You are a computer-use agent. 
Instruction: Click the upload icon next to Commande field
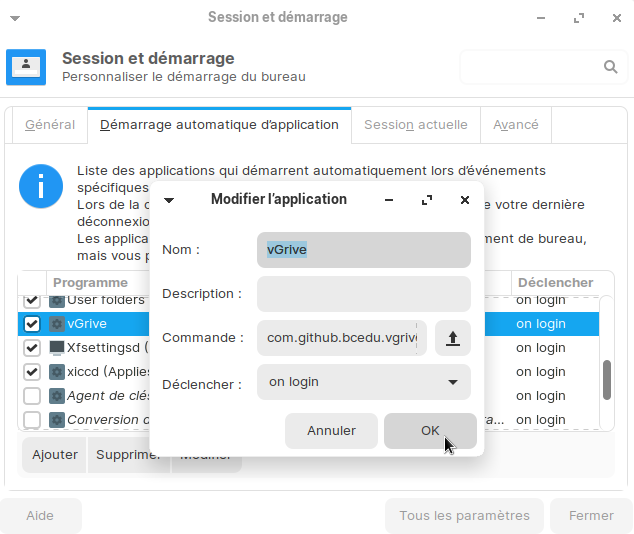(452, 338)
